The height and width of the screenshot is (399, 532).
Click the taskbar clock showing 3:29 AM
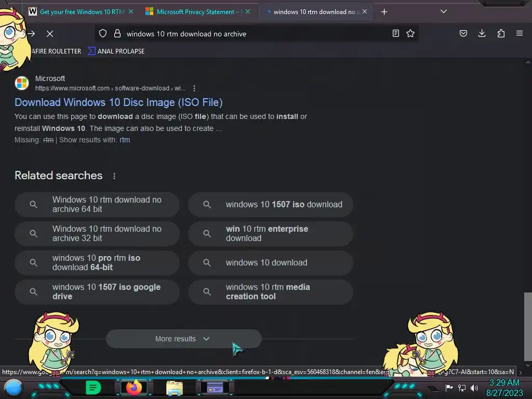[504, 388]
